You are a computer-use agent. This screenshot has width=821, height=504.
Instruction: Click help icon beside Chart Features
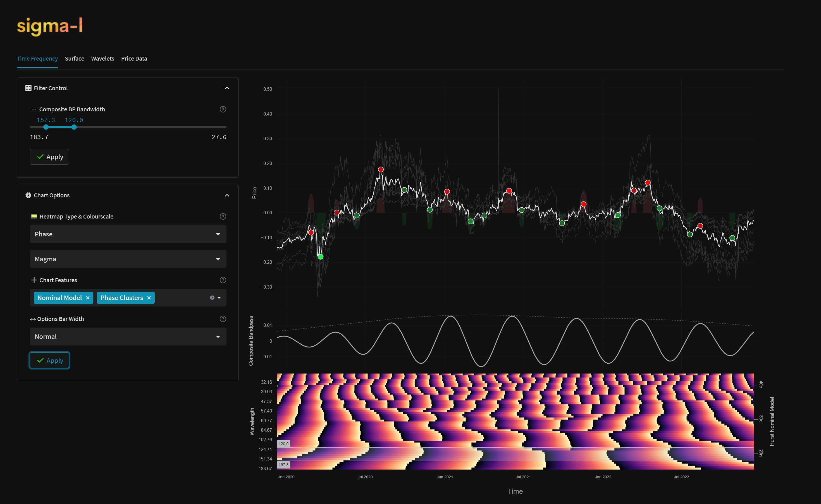(223, 280)
